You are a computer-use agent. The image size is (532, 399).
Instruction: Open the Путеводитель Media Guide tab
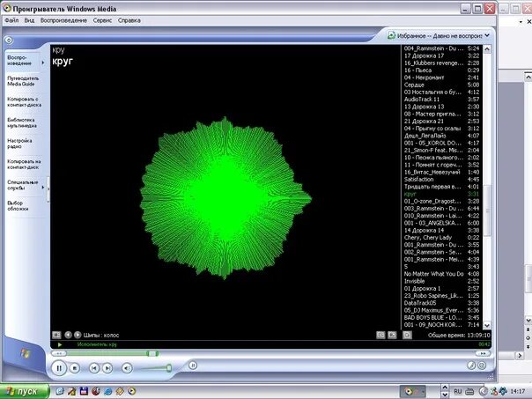click(x=23, y=81)
